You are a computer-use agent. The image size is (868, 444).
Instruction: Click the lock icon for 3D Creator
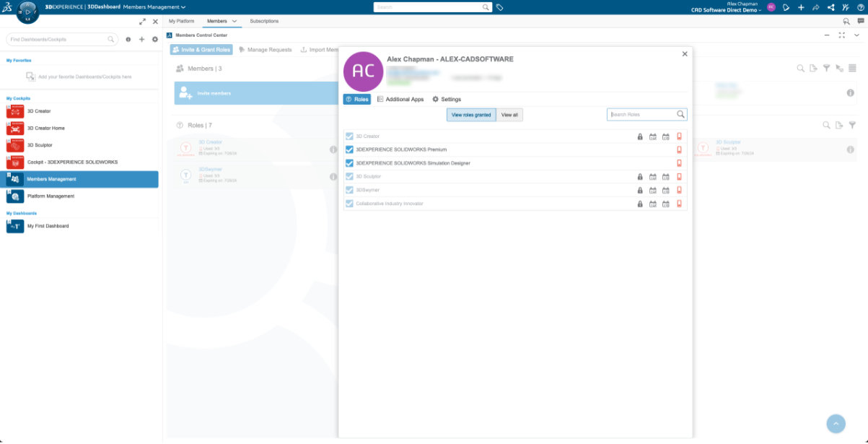640,136
